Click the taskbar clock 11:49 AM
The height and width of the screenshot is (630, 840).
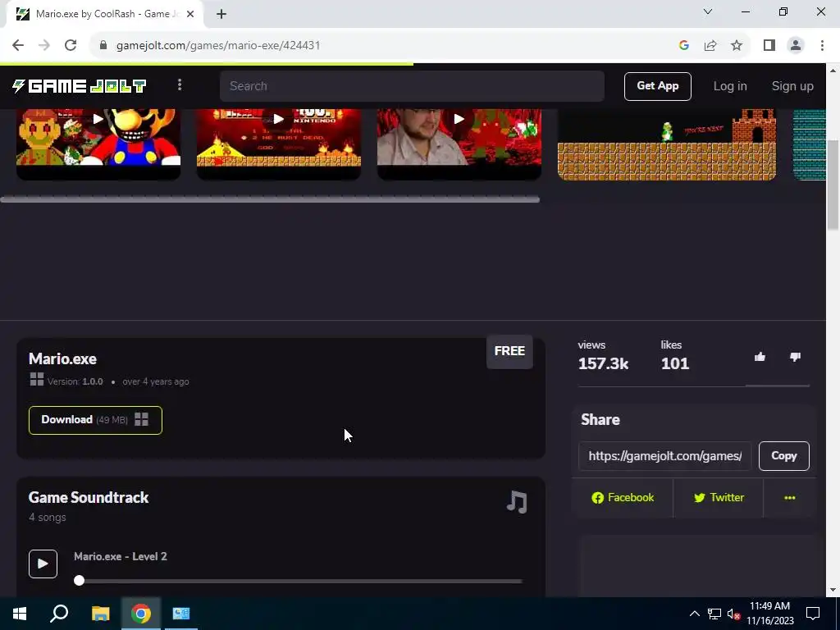pos(769,606)
